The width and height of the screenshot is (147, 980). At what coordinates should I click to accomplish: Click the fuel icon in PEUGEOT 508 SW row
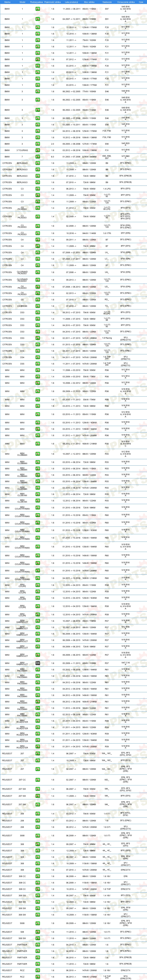coord(38,939)
